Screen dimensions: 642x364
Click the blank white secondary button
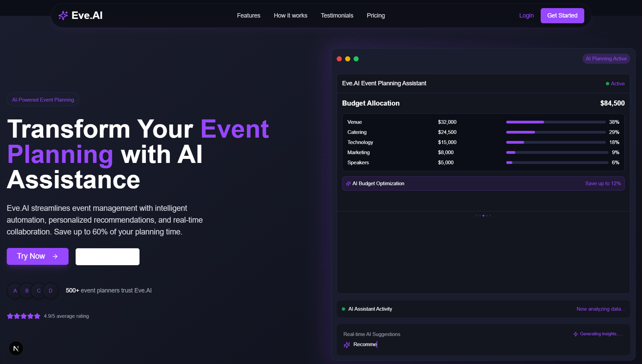[107, 256]
